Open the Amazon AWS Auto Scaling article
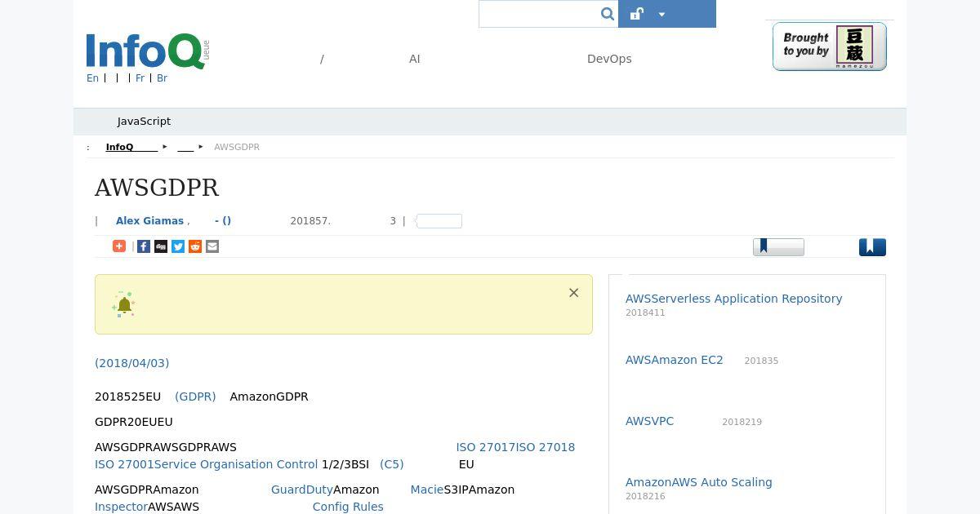980x514 pixels. point(699,482)
